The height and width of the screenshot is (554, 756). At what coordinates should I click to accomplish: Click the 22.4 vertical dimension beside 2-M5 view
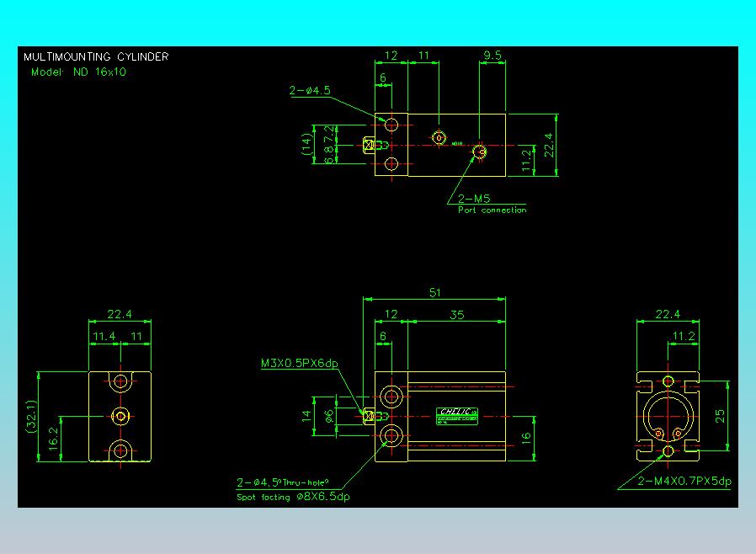pos(549,145)
